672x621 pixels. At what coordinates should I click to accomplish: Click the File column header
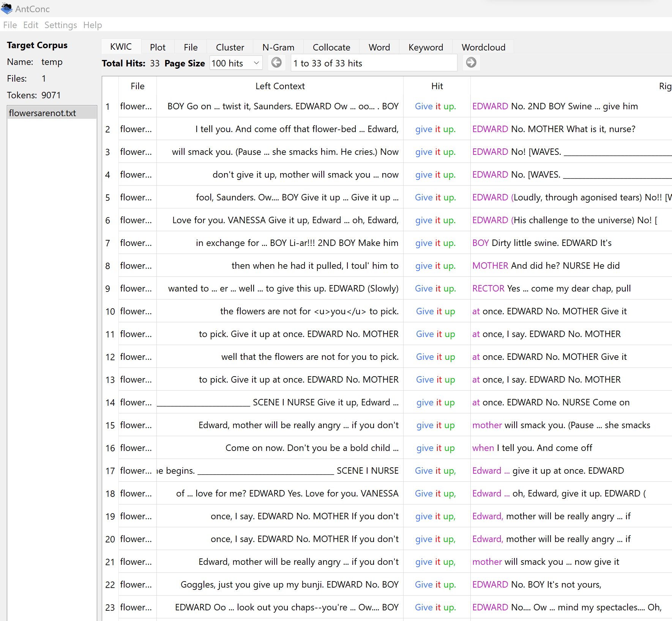137,86
